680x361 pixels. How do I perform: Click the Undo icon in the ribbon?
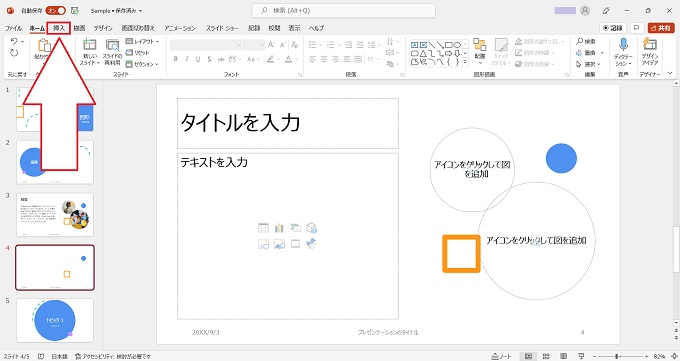tap(14, 42)
